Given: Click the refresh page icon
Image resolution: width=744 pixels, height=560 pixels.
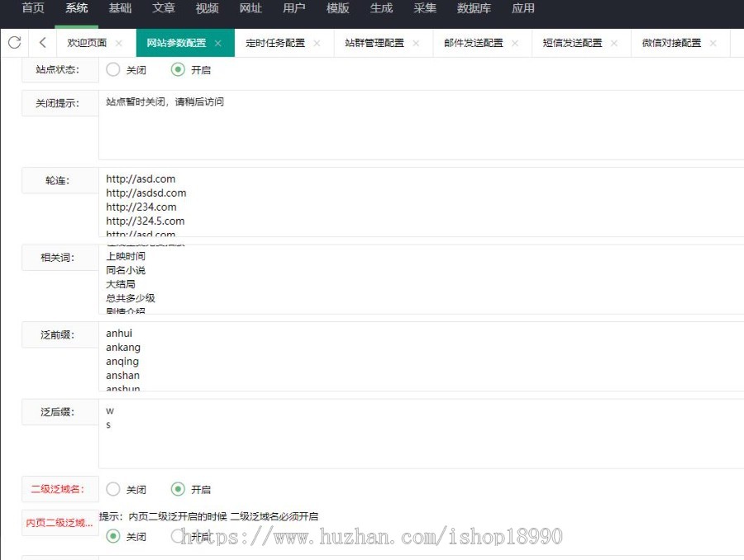Looking at the screenshot, I should pyautogui.click(x=15, y=43).
